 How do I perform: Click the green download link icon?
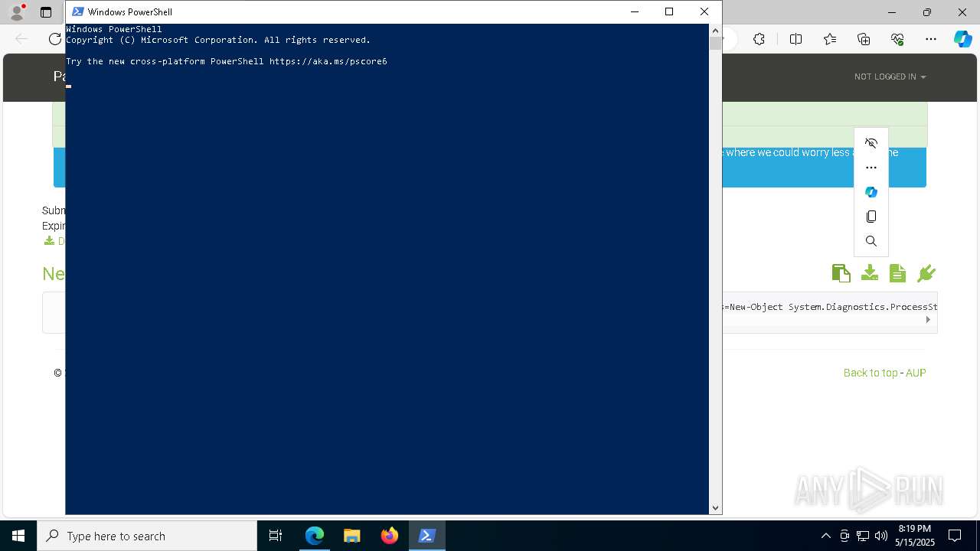[49, 241]
